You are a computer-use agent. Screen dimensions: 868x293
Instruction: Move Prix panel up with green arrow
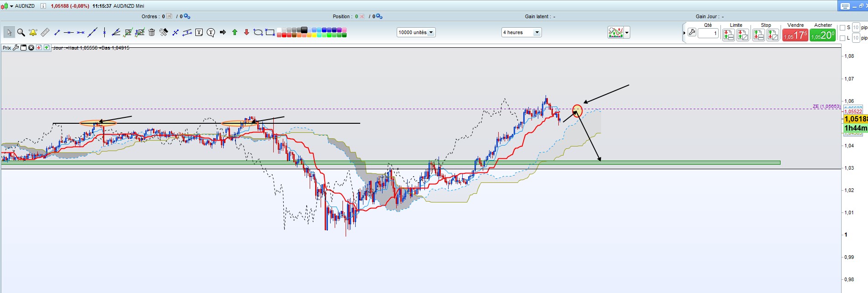(47, 47)
